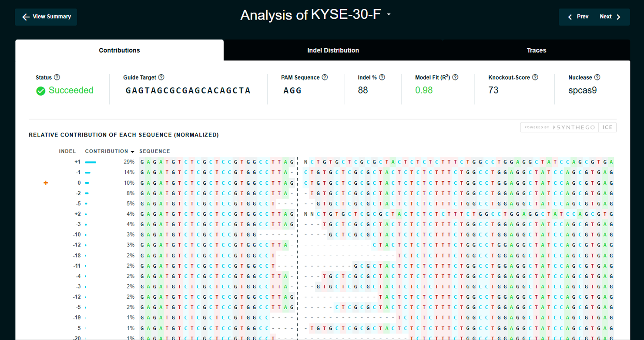
Task: Switch to the Indel Distribution tab
Action: pyautogui.click(x=333, y=50)
